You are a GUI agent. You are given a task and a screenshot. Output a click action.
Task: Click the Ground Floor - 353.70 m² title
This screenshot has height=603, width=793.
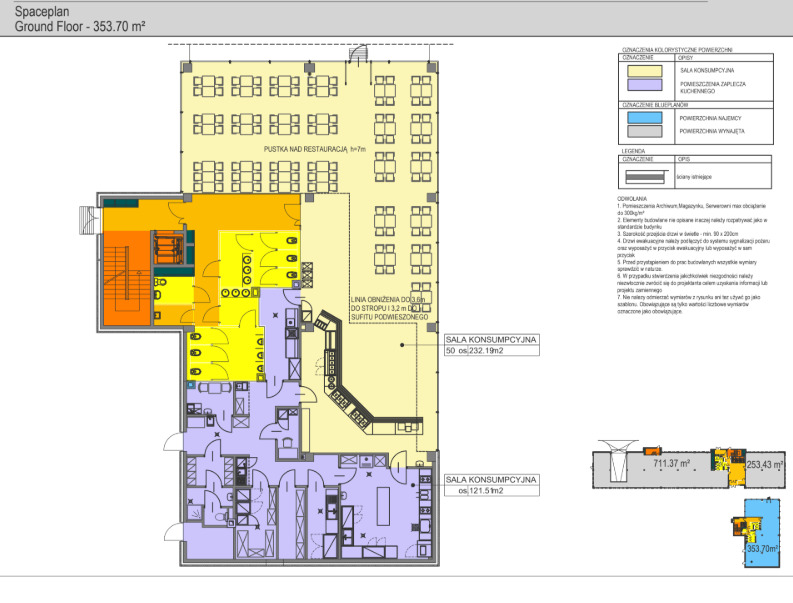(x=77, y=28)
